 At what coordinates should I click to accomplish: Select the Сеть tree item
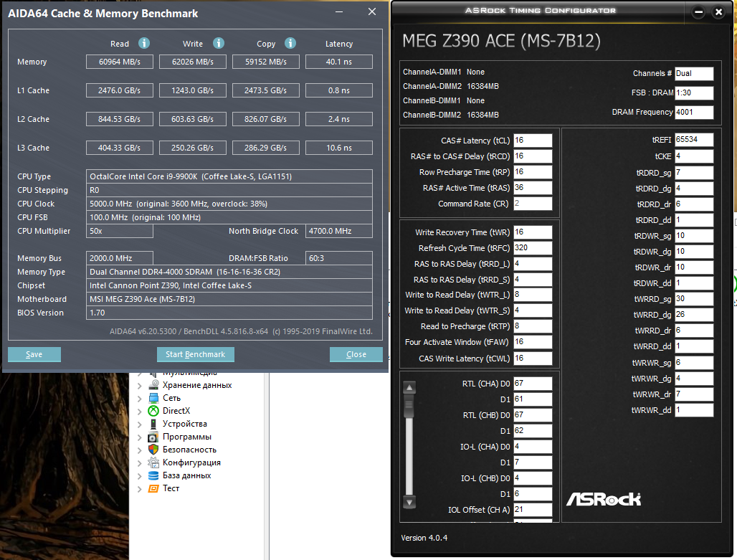171,398
